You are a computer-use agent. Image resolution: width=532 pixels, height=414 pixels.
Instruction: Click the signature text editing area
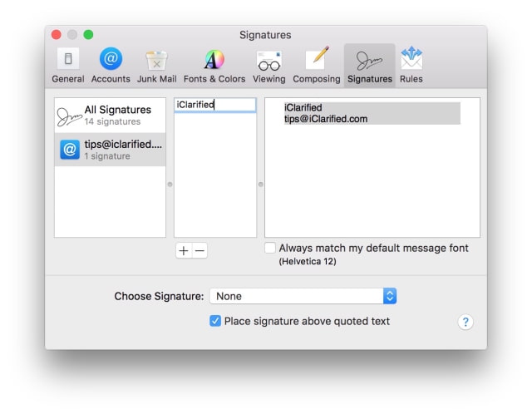[372, 168]
